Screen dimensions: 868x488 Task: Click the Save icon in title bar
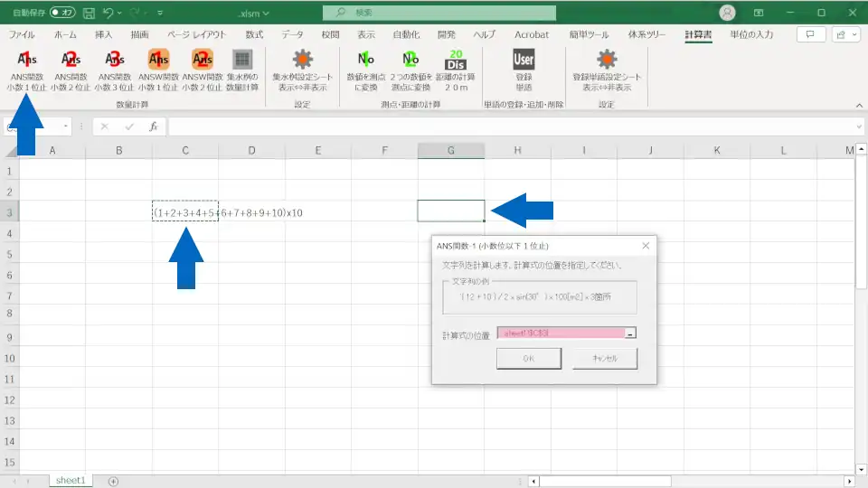tap(89, 13)
